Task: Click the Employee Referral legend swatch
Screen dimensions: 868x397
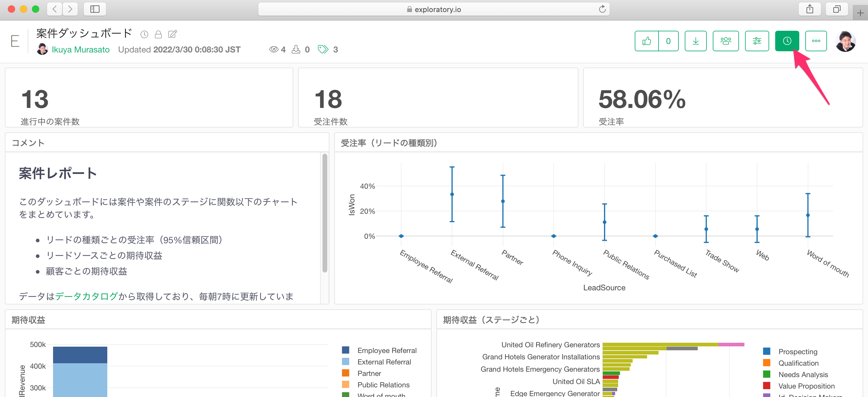Action: tap(345, 350)
